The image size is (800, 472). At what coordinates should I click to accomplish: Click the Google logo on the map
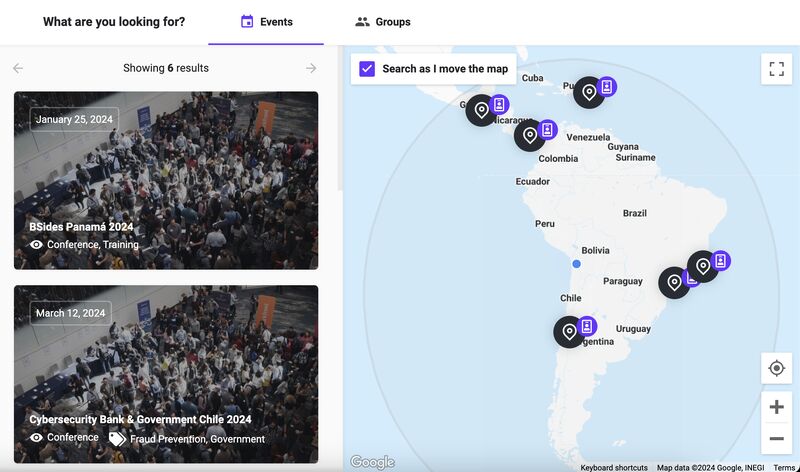pyautogui.click(x=372, y=462)
